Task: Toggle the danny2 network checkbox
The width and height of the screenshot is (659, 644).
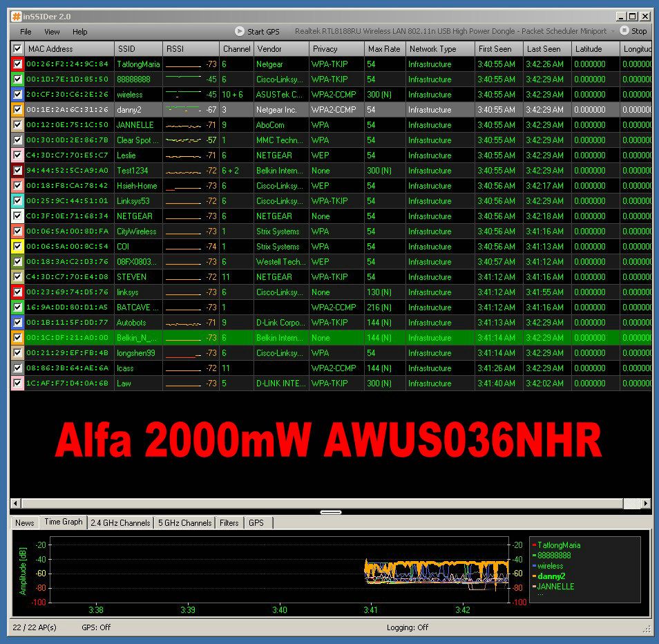Action: coord(17,110)
